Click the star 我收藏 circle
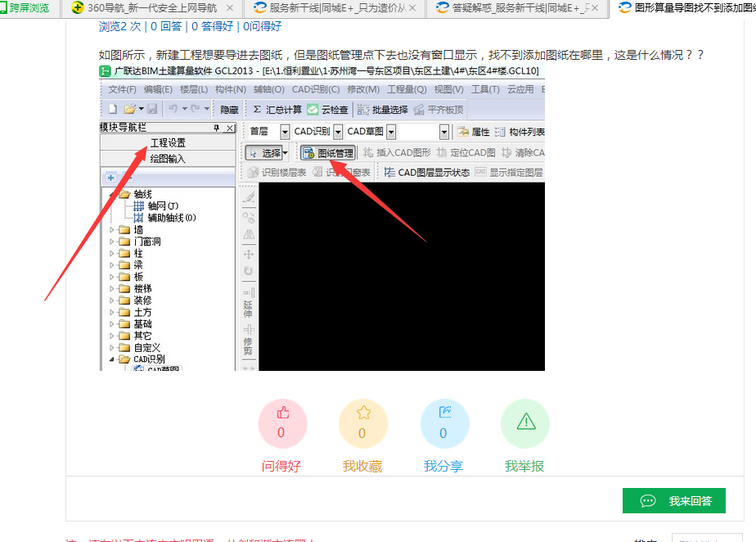 (x=363, y=423)
